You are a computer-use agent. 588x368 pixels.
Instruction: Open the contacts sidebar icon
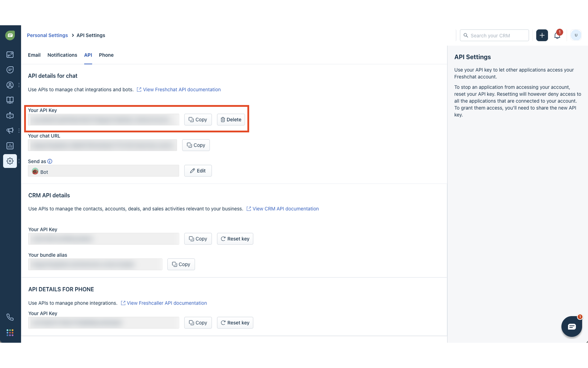[10, 85]
